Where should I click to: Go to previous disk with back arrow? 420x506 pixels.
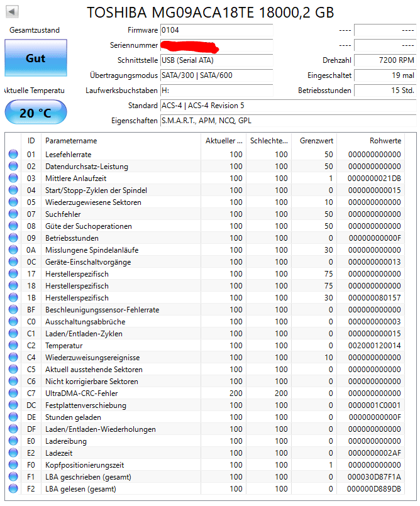tap(12, 12)
